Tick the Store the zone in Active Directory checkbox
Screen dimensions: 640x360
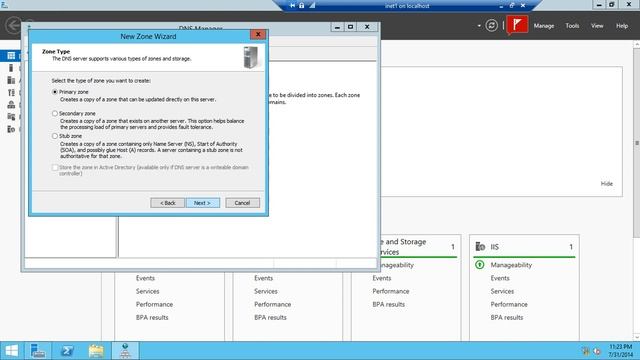[x=55, y=168]
